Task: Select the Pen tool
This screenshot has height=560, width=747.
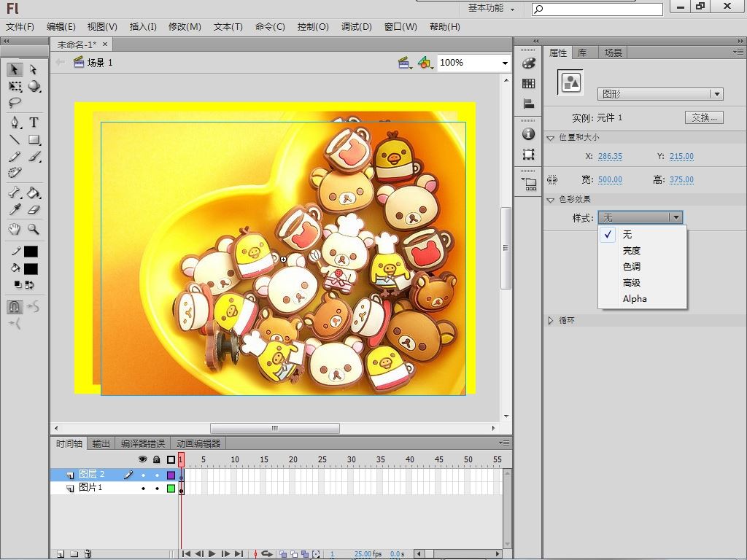Action: coord(15,122)
